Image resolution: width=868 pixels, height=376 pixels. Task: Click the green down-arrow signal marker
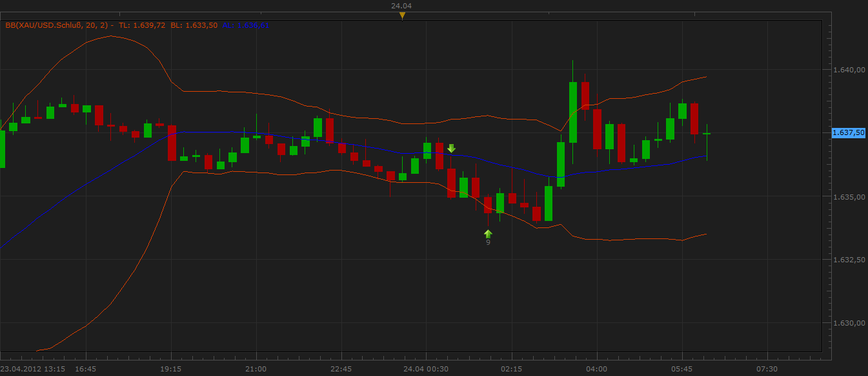451,149
